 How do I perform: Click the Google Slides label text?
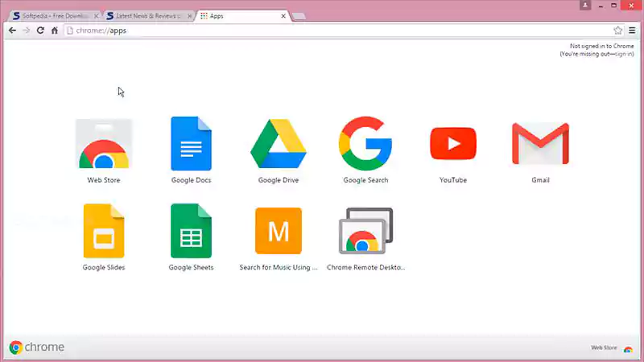tap(104, 268)
